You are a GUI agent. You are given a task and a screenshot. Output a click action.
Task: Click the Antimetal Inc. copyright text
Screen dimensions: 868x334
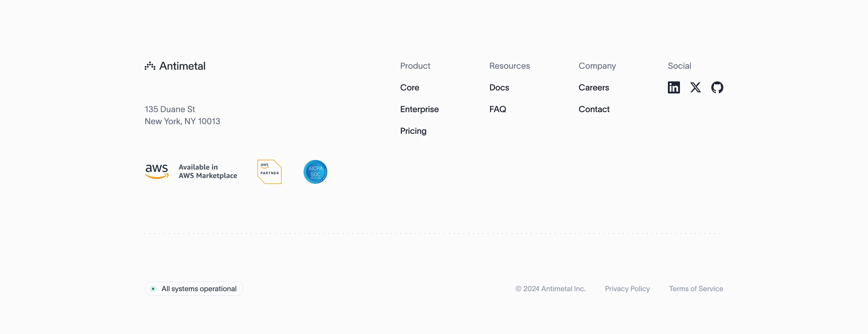pyautogui.click(x=550, y=288)
